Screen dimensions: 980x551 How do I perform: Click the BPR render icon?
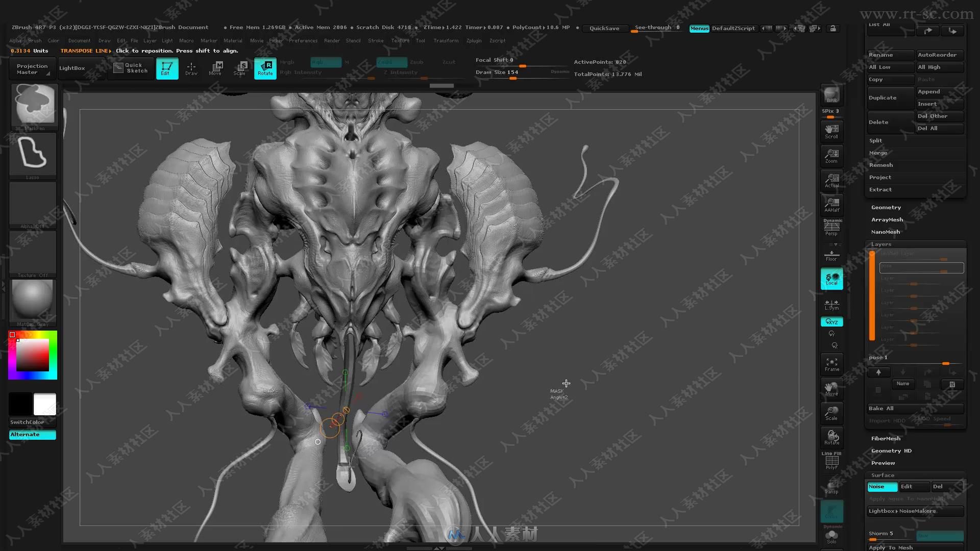click(831, 95)
